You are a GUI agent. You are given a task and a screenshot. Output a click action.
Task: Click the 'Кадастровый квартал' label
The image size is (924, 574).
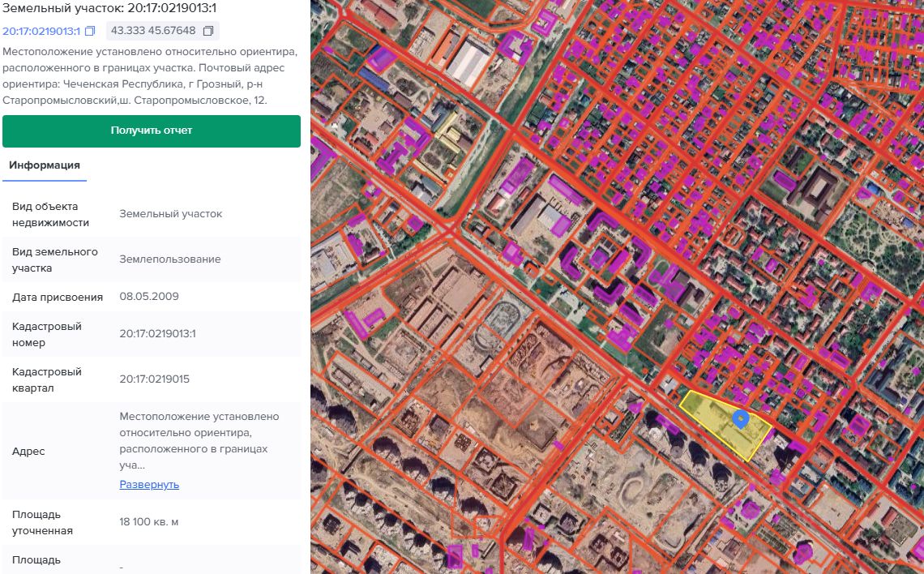pos(46,380)
